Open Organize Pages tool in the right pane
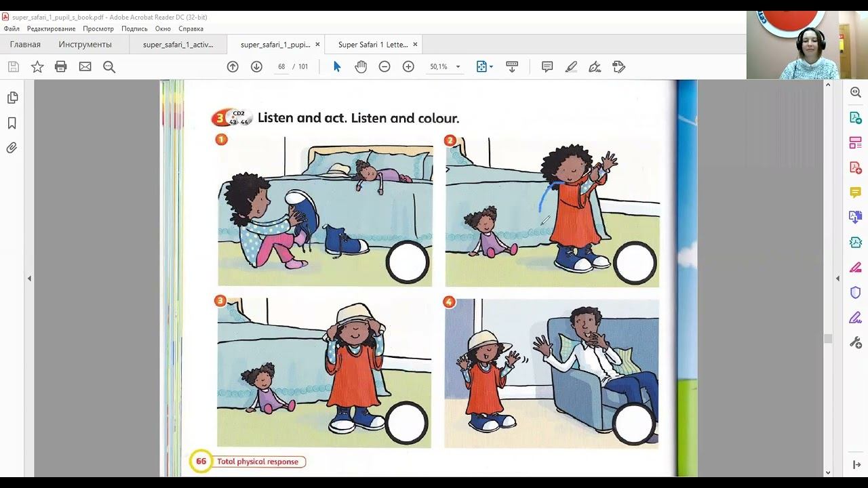The height and width of the screenshot is (488, 868). pyautogui.click(x=856, y=142)
